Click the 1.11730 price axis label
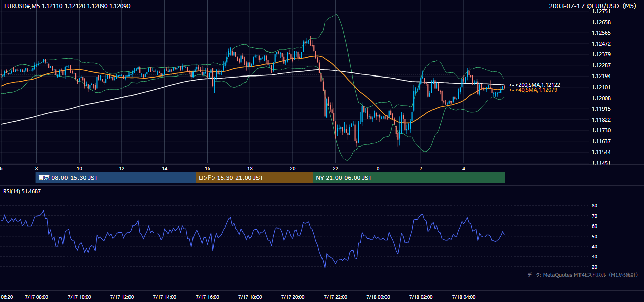Screen dimensions: 644x302 601,130
